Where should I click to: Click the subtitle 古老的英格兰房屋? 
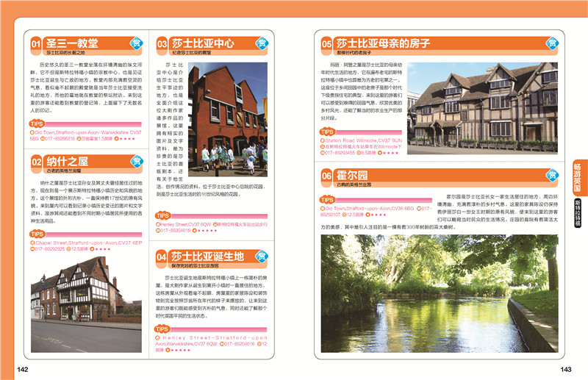pyautogui.click(x=64, y=171)
